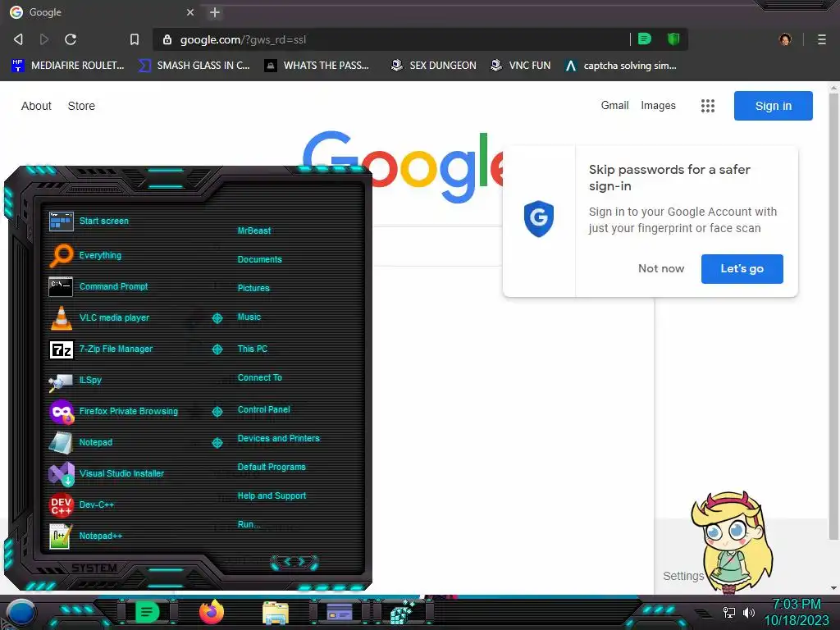Open Google Store link

(x=81, y=106)
